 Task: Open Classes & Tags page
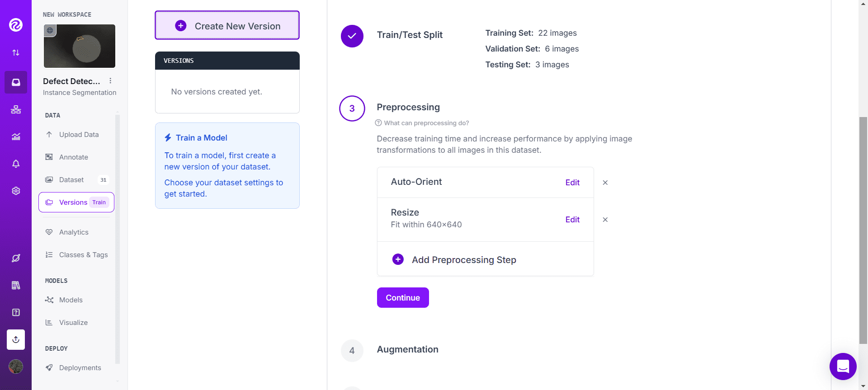pos(83,255)
